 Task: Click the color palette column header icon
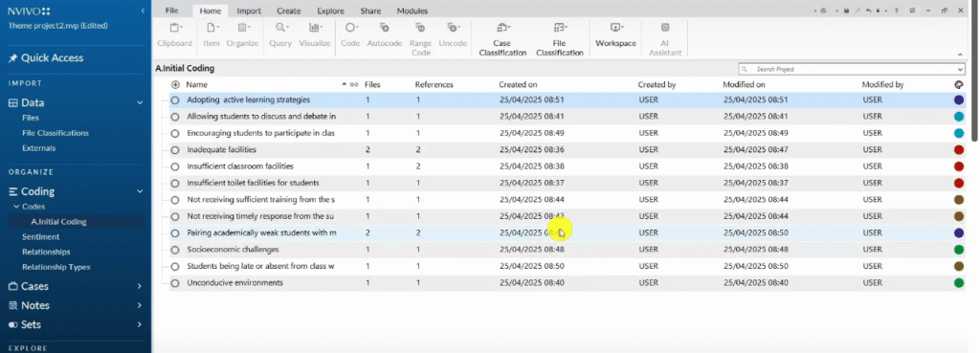click(x=959, y=84)
